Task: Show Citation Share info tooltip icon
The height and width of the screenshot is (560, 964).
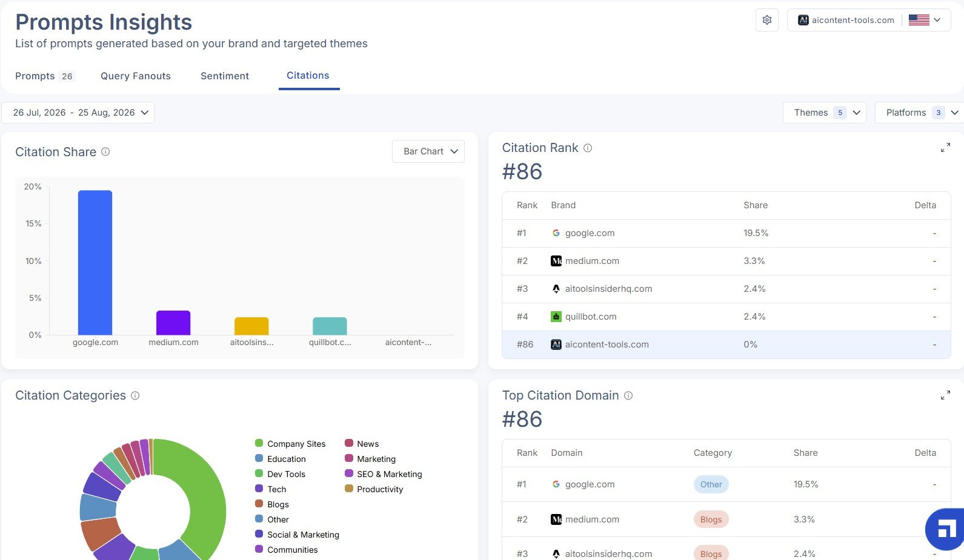Action: coord(105,152)
